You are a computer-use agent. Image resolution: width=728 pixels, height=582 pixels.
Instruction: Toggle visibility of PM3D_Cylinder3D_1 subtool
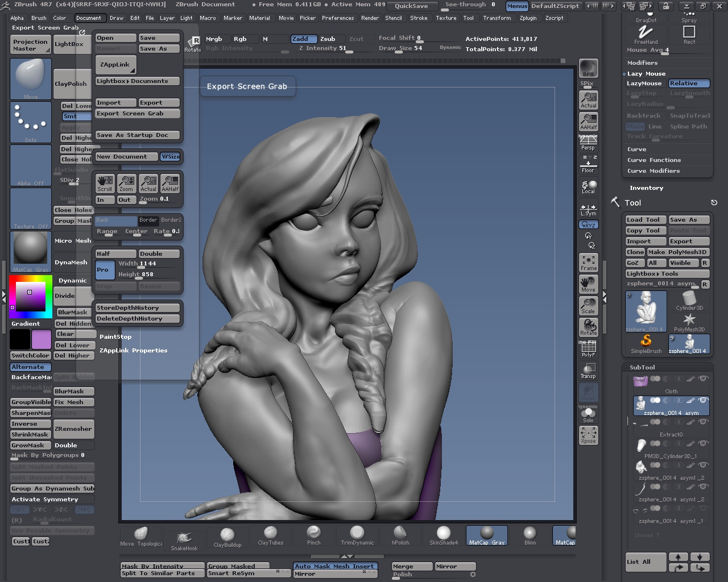(704, 443)
